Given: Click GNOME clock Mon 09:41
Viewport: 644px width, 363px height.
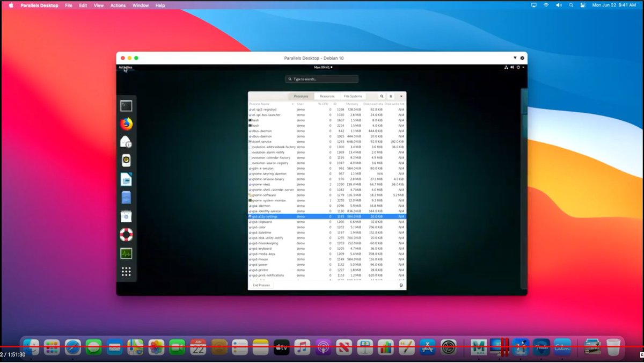Looking at the screenshot, I should click(323, 67).
